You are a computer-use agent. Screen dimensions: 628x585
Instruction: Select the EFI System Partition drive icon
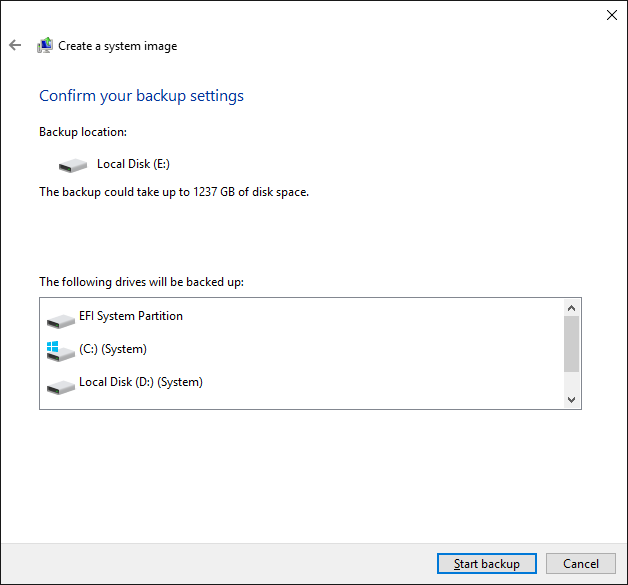61,321
